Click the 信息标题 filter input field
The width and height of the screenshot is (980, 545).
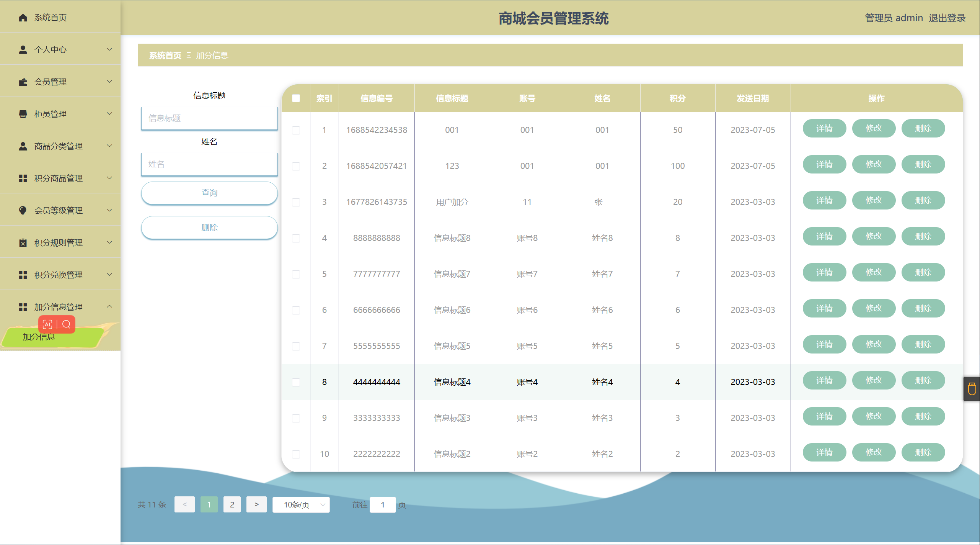point(209,118)
